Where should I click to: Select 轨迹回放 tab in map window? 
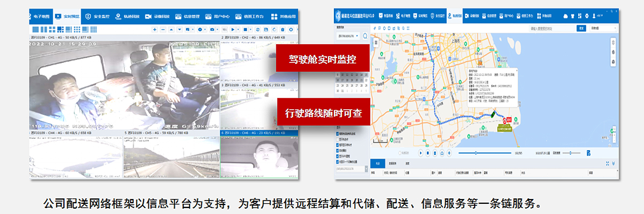455,16
